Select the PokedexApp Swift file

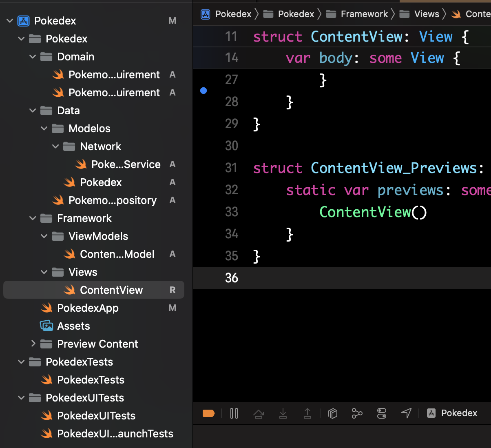88,308
